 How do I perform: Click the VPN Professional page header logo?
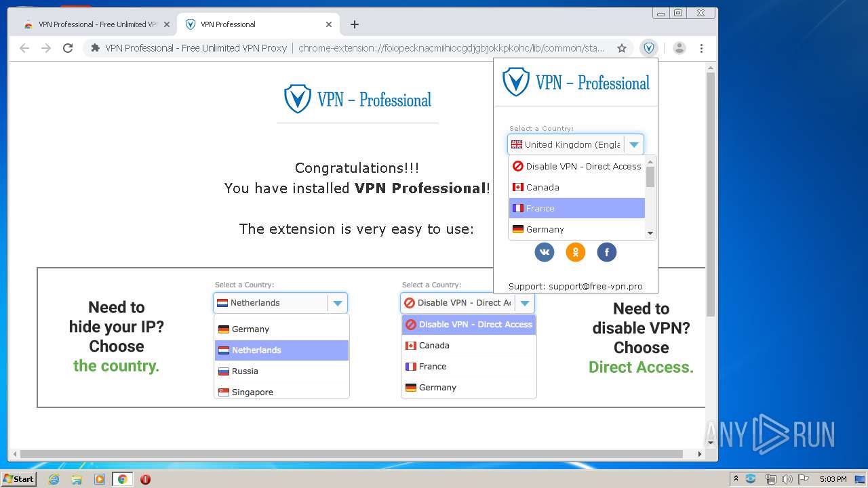click(357, 99)
